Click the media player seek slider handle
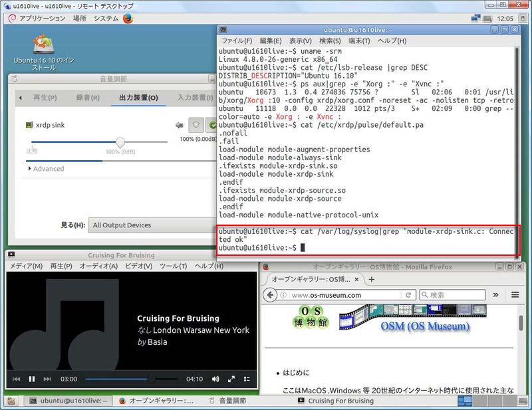The image size is (532, 410). tap(152, 379)
